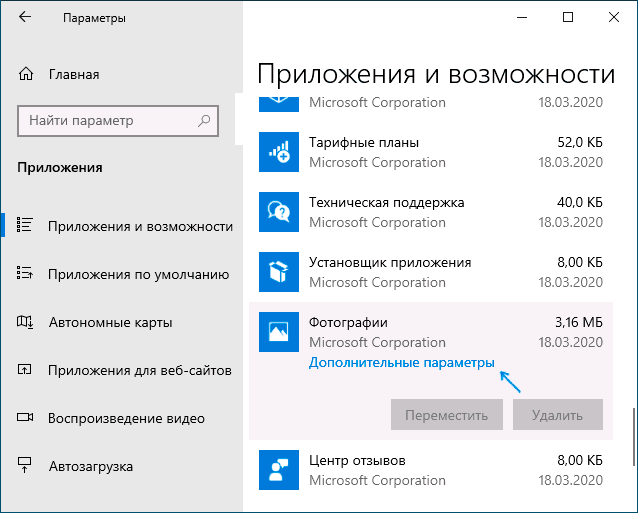The width and height of the screenshot is (638, 513).
Task: Select the Центр отзывов app name
Action: click(357, 461)
